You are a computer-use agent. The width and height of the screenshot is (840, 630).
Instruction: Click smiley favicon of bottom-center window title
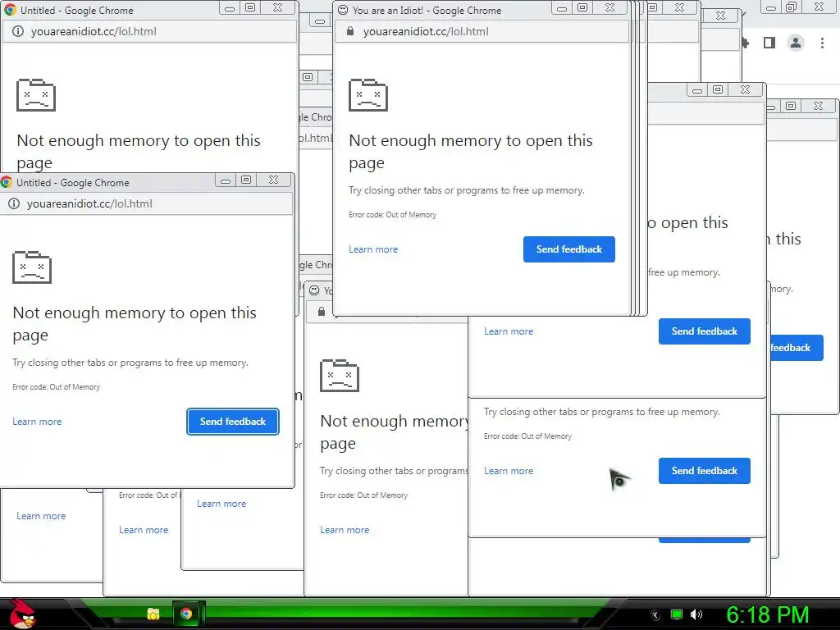click(x=314, y=290)
